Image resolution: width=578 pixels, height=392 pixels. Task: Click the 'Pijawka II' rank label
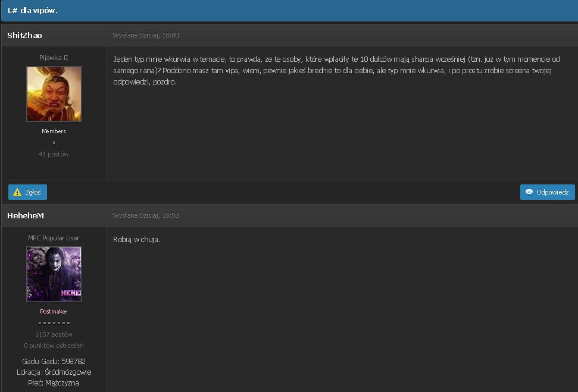click(54, 58)
